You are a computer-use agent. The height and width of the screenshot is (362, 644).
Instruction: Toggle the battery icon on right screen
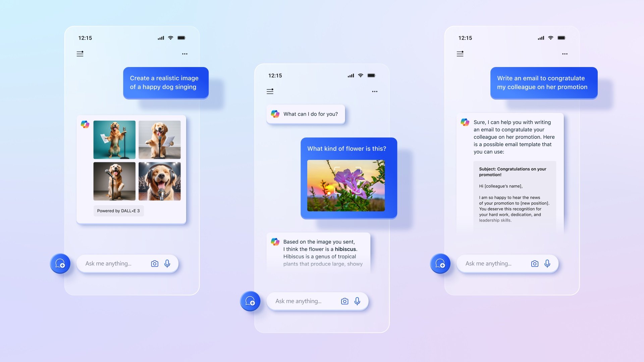562,38
